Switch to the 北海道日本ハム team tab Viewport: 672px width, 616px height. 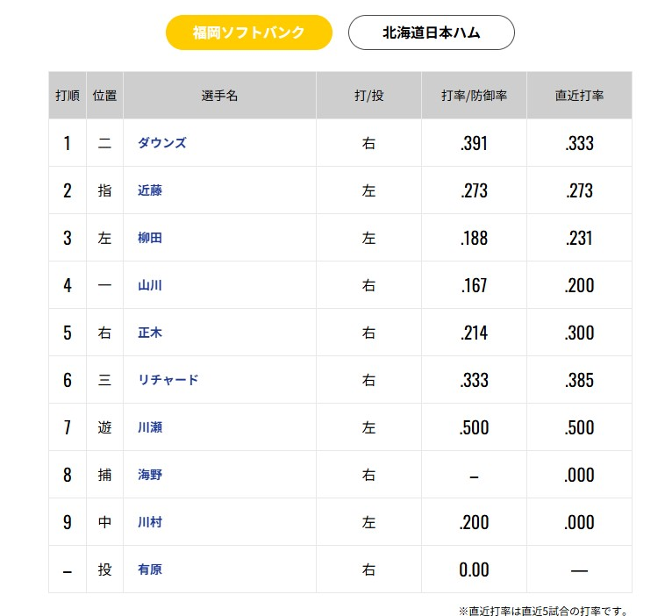coord(431,32)
